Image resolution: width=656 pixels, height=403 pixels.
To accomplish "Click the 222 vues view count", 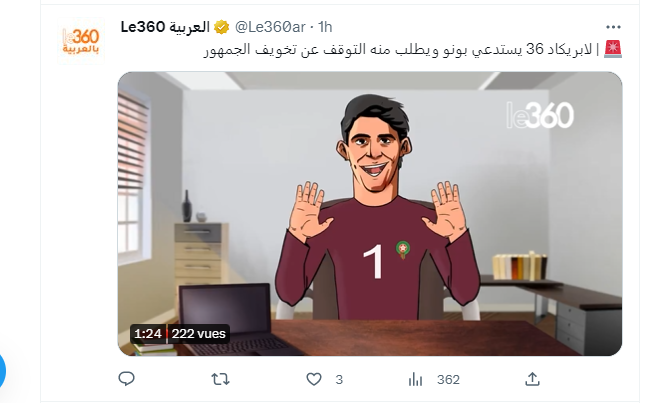I will (198, 334).
